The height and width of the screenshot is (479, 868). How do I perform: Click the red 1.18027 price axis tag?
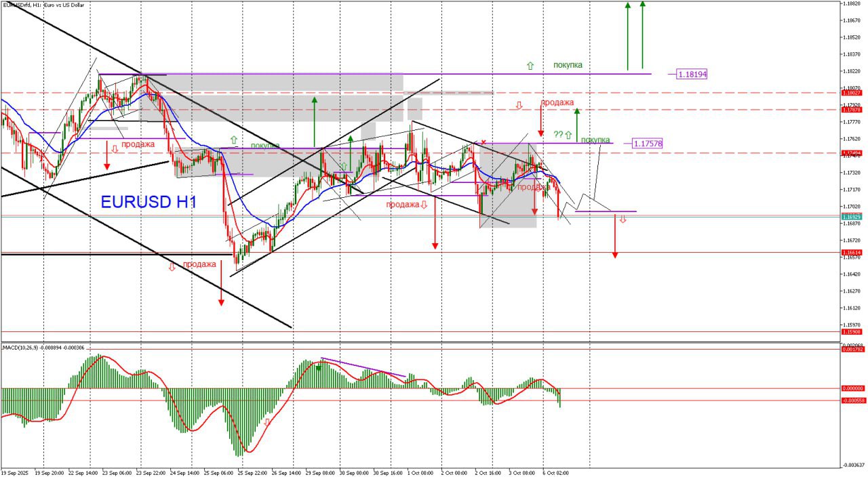pyautogui.click(x=852, y=92)
